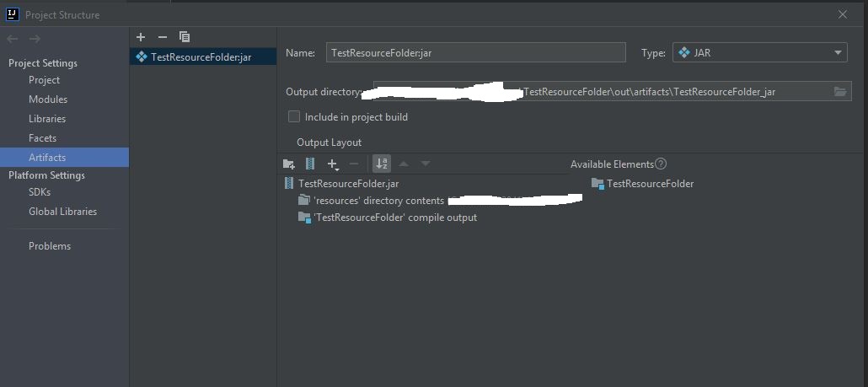This screenshot has height=387, width=868.
Task: Click the Project Settings heading
Action: 43,63
